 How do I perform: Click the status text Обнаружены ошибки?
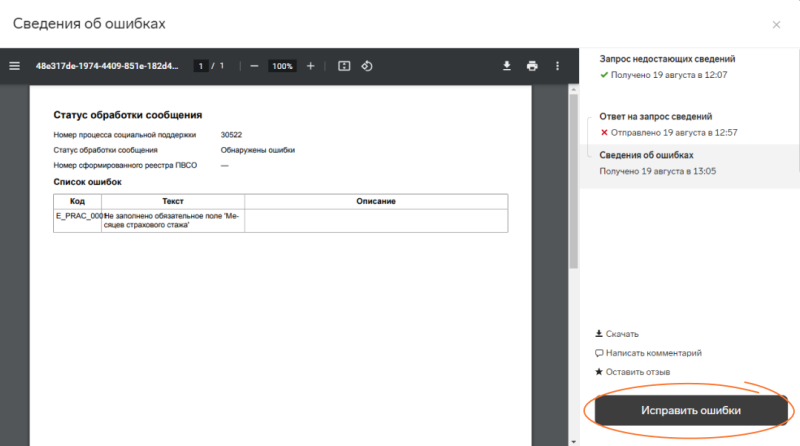point(258,150)
